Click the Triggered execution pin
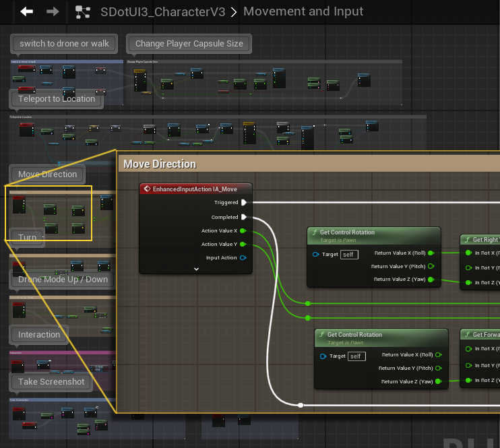 pyautogui.click(x=244, y=202)
